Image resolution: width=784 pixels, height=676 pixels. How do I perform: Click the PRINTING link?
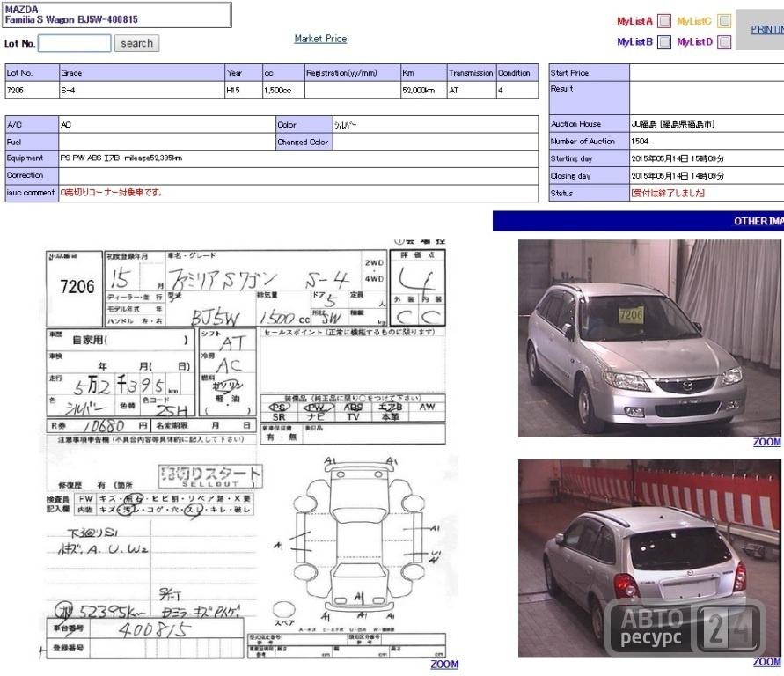click(x=767, y=30)
